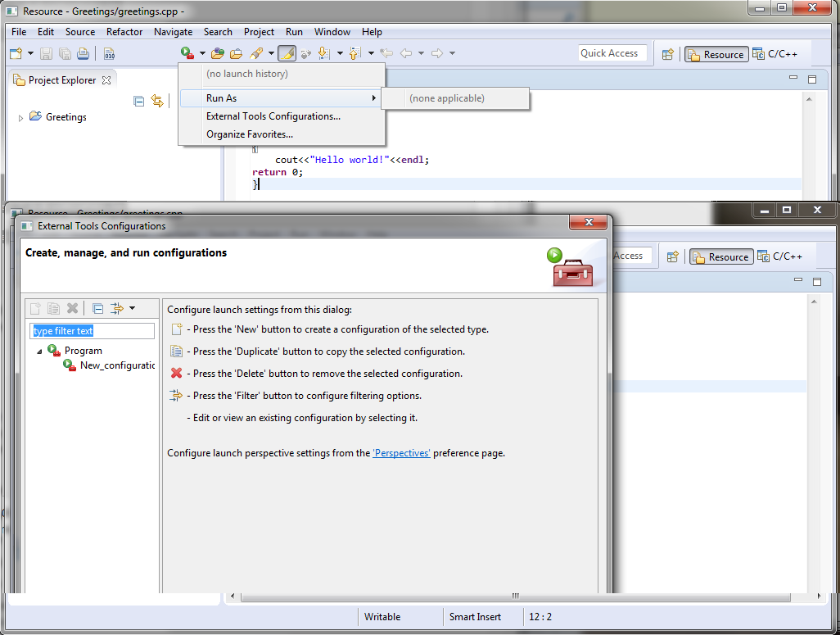The image size is (840, 635).
Task: Open the Project menu
Action: (259, 32)
